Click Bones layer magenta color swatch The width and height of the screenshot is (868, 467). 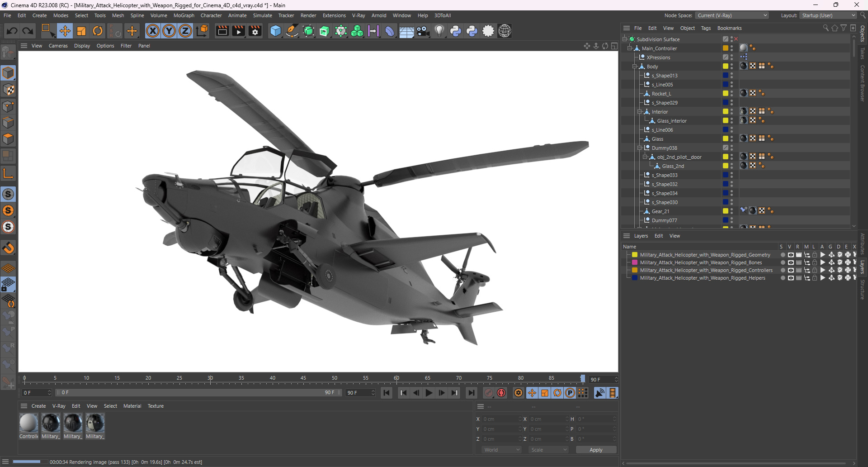[635, 262]
